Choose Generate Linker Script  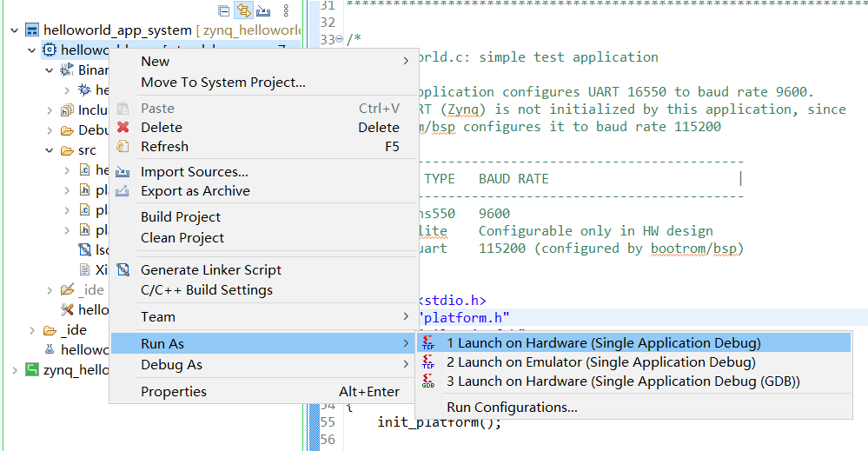(x=263, y=270)
